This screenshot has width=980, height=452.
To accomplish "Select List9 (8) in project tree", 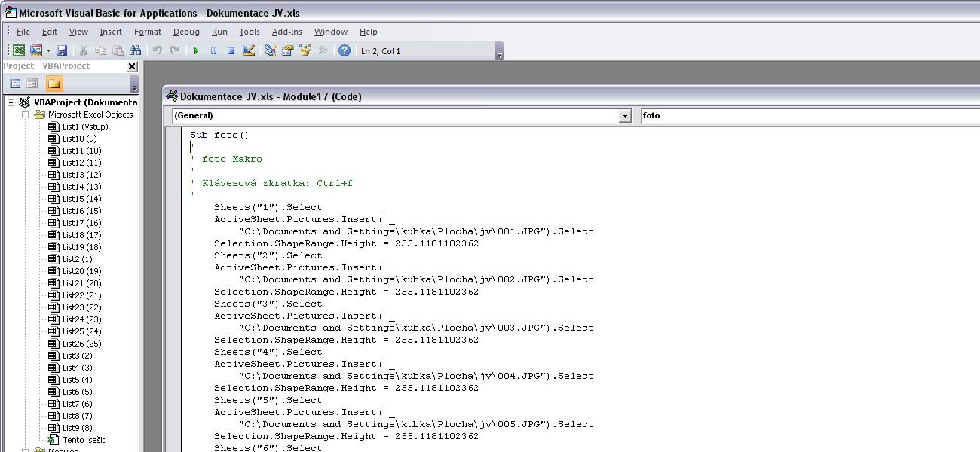I will click(77, 428).
